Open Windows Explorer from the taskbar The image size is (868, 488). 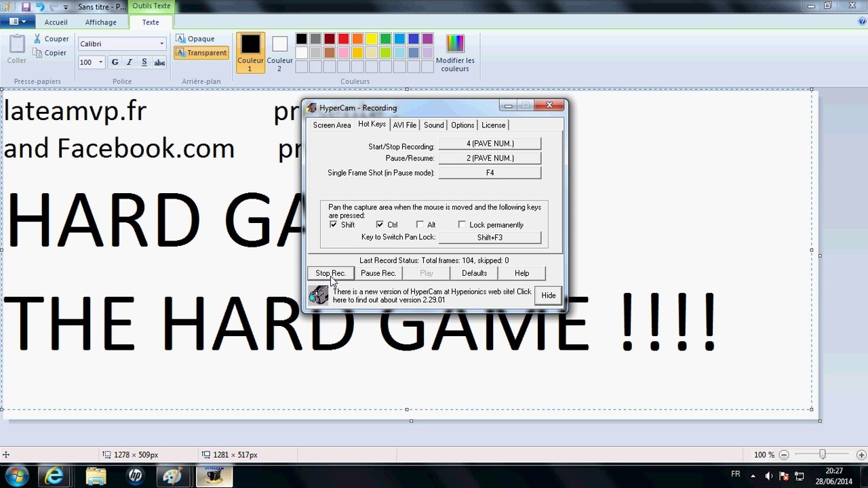[96, 476]
